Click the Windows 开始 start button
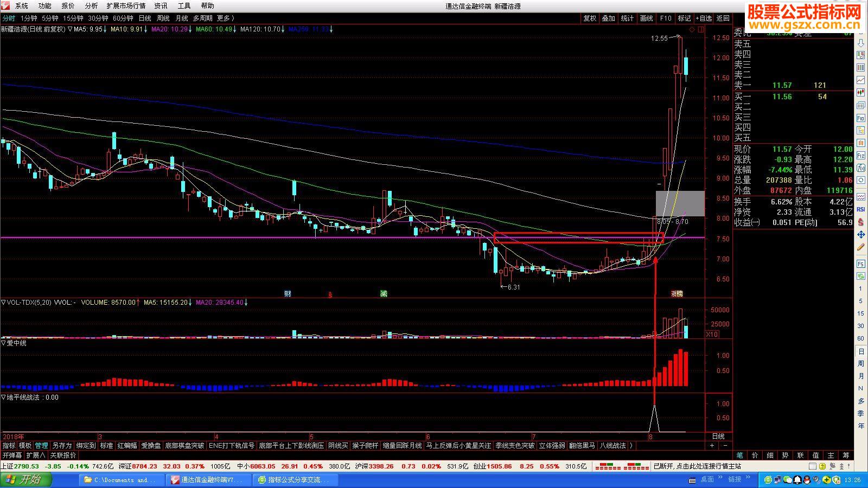868x488 pixels. [26, 480]
